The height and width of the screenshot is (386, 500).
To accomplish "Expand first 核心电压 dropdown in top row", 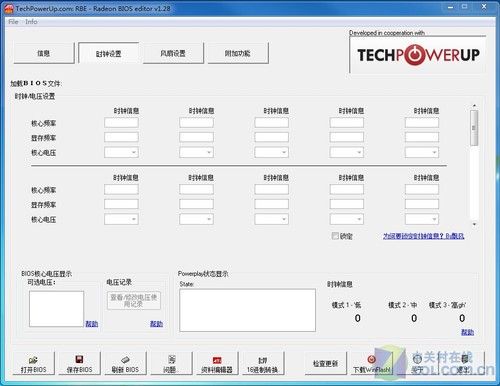I will click(x=121, y=152).
